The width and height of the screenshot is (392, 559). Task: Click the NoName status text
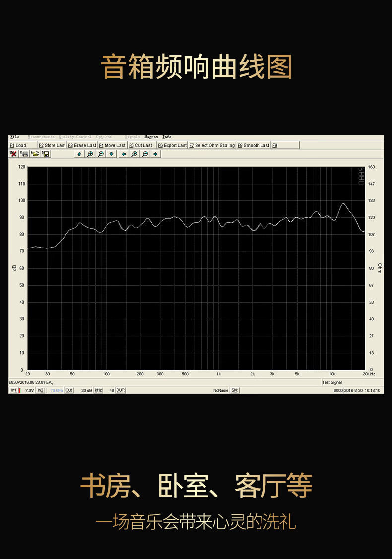221,391
